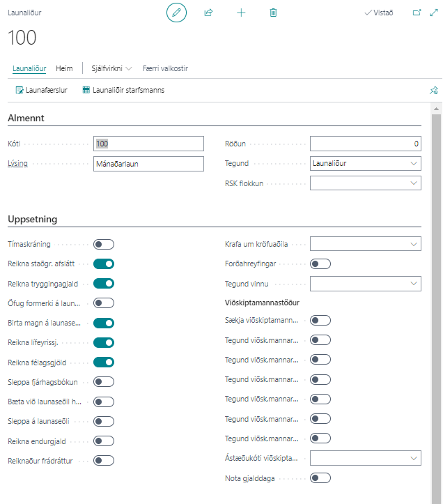The width and height of the screenshot is (443, 504).
Task: Toggle Forðahreyfingar switch on
Action: pyautogui.click(x=320, y=264)
